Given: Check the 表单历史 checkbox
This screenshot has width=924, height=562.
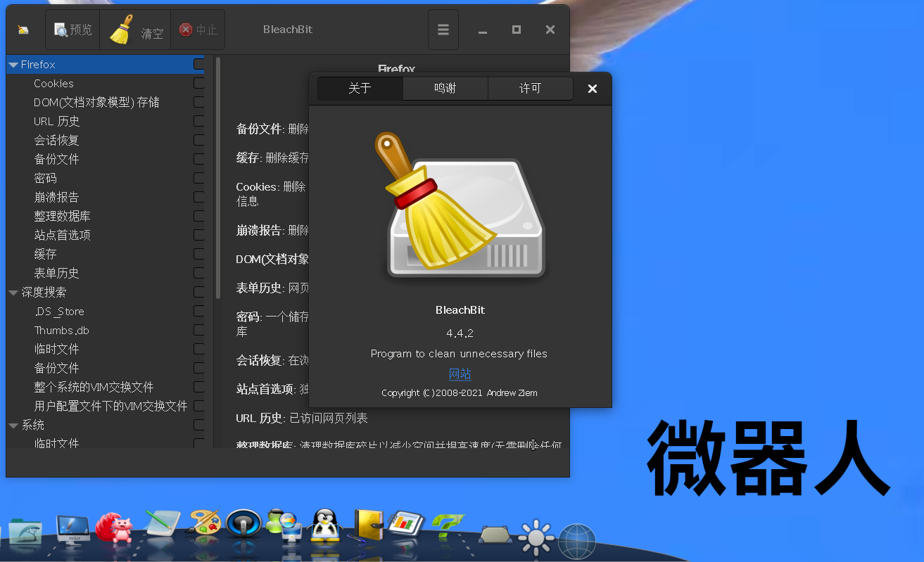Looking at the screenshot, I should pos(199,273).
